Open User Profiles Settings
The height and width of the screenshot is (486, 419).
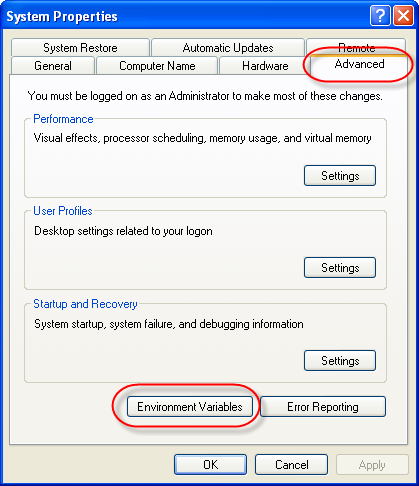pyautogui.click(x=340, y=268)
